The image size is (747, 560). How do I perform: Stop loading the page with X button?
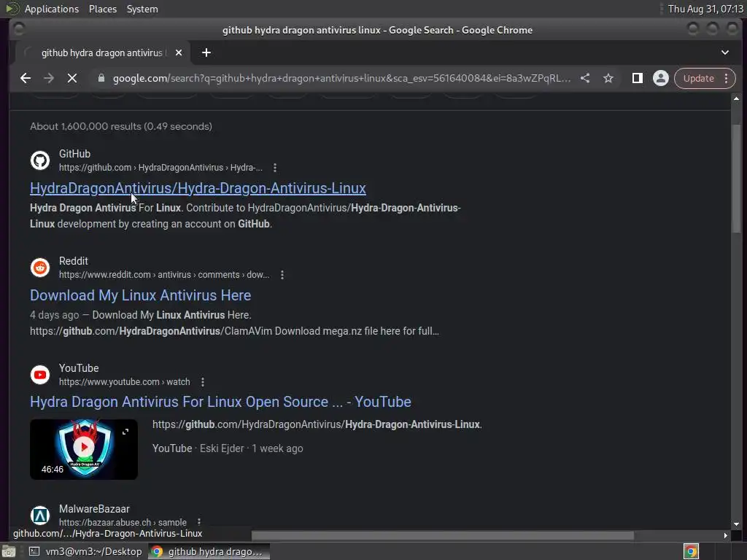point(72,78)
